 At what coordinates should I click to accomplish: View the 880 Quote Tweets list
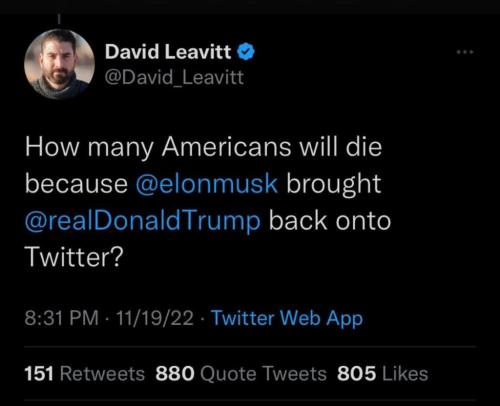(241, 373)
